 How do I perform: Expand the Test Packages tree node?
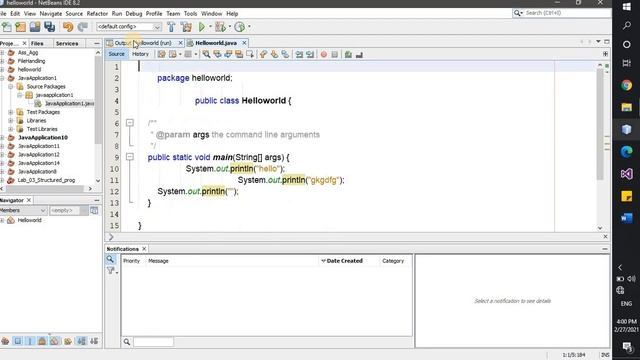(11, 112)
